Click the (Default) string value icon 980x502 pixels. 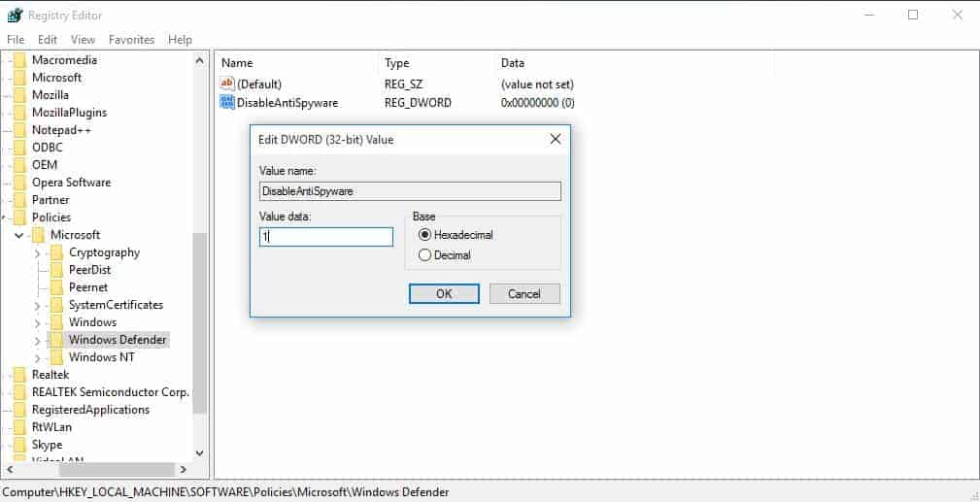click(228, 84)
